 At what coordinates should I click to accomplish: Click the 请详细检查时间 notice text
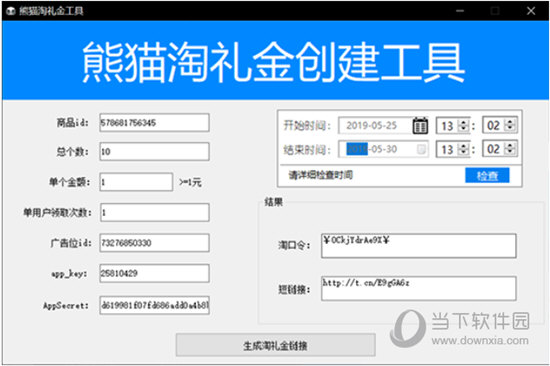coord(321,175)
